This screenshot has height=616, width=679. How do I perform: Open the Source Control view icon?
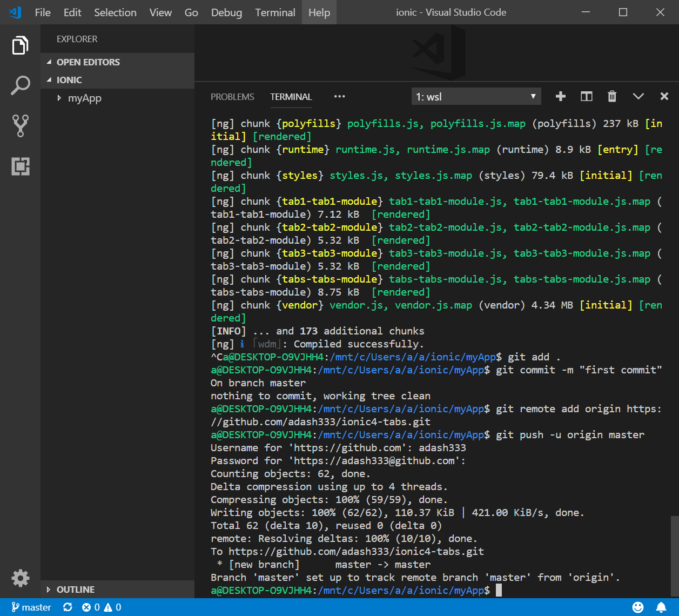pos(20,125)
